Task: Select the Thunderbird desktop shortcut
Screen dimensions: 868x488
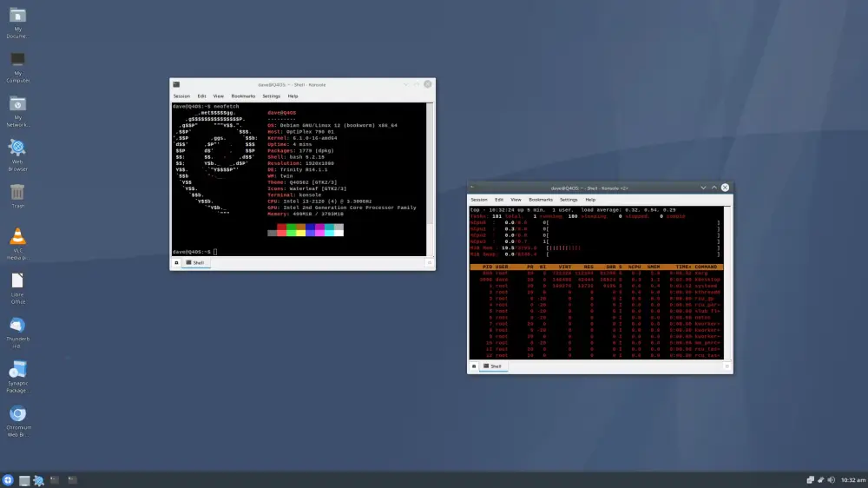Action: click(x=17, y=333)
